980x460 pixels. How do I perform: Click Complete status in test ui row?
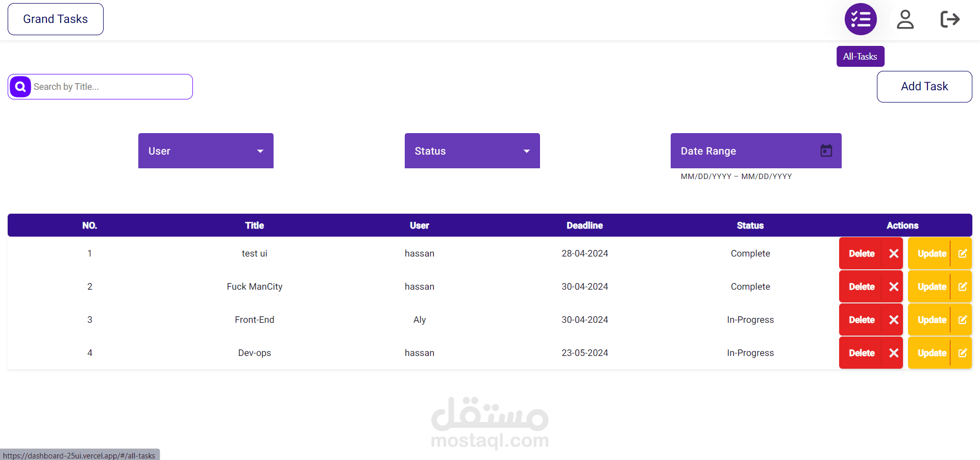click(750, 253)
